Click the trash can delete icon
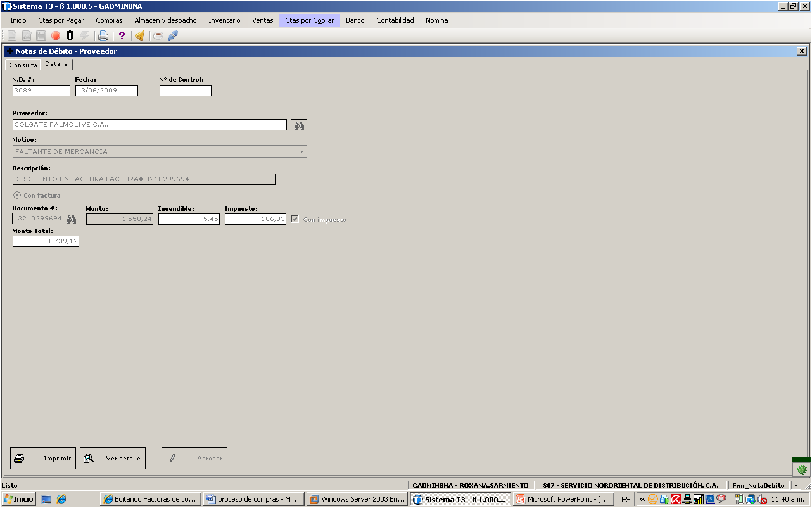Viewport: 812px width, 508px height. tap(70, 36)
